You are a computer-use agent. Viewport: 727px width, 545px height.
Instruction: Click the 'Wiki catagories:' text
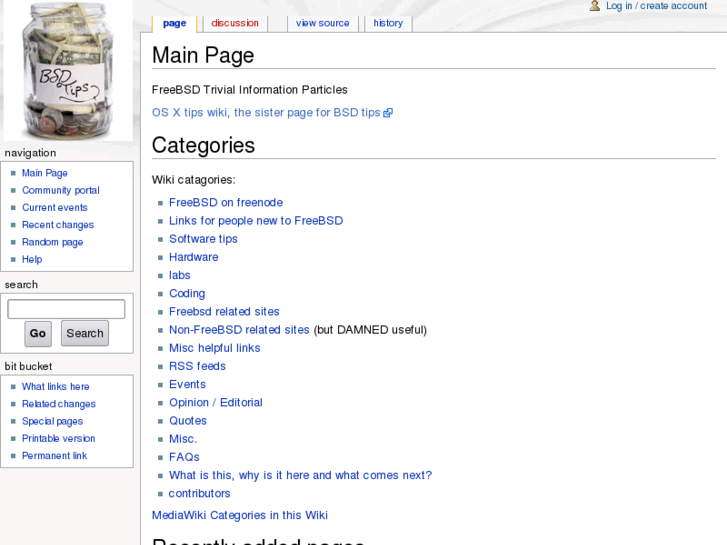193,180
